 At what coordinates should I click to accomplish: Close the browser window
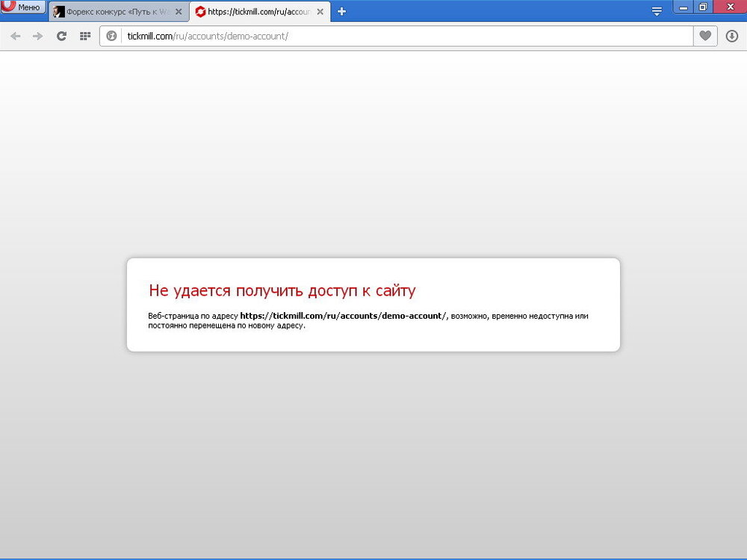click(730, 7)
